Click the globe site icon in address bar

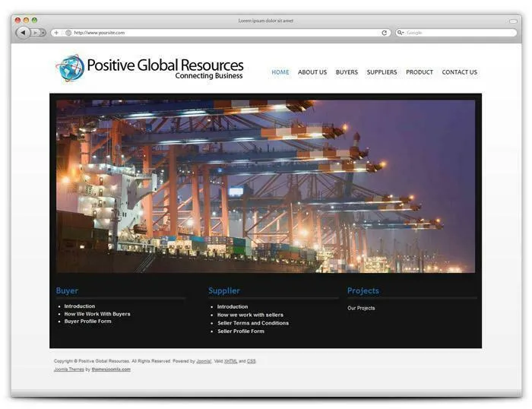point(68,33)
